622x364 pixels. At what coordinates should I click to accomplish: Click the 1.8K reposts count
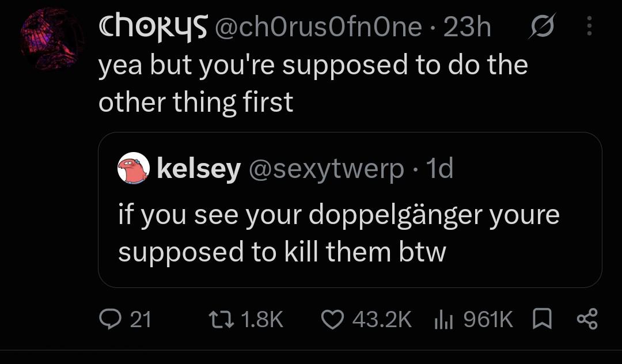(262, 320)
